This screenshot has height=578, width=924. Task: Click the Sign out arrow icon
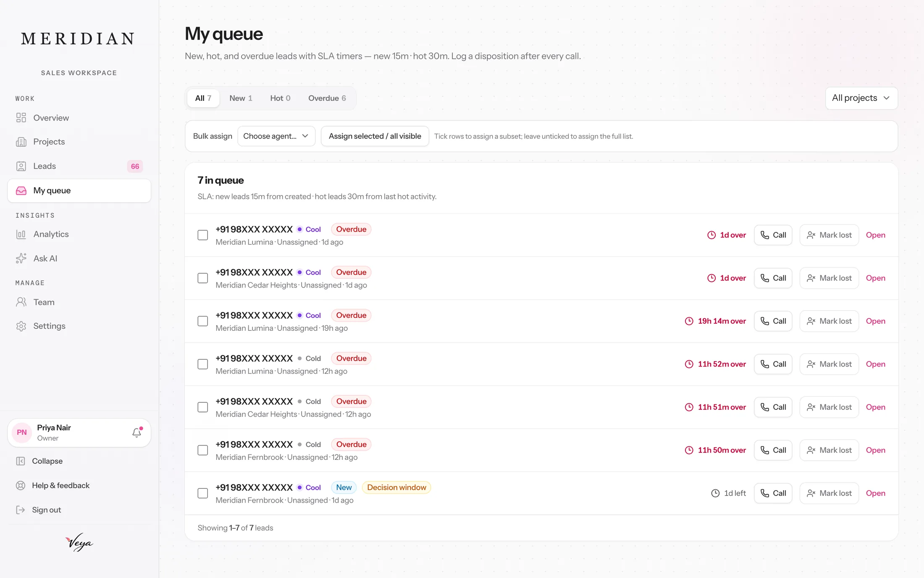[21, 509]
